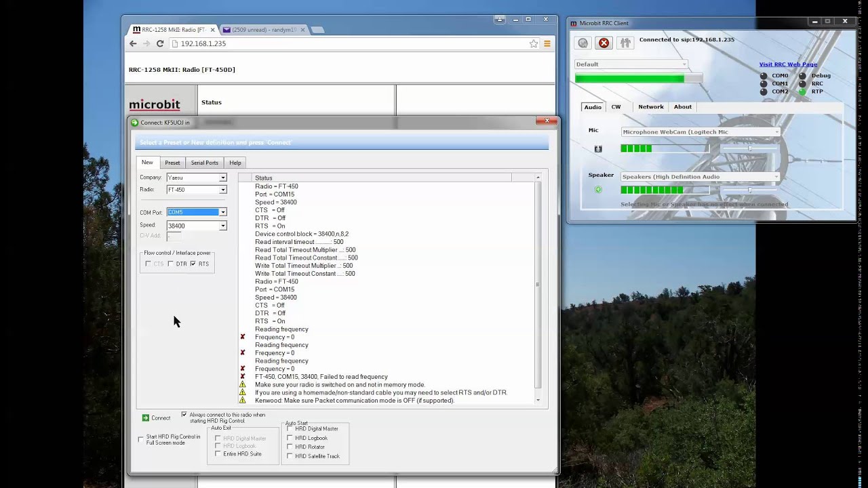
Task: Click the RRC status indicator
Action: 803,84
